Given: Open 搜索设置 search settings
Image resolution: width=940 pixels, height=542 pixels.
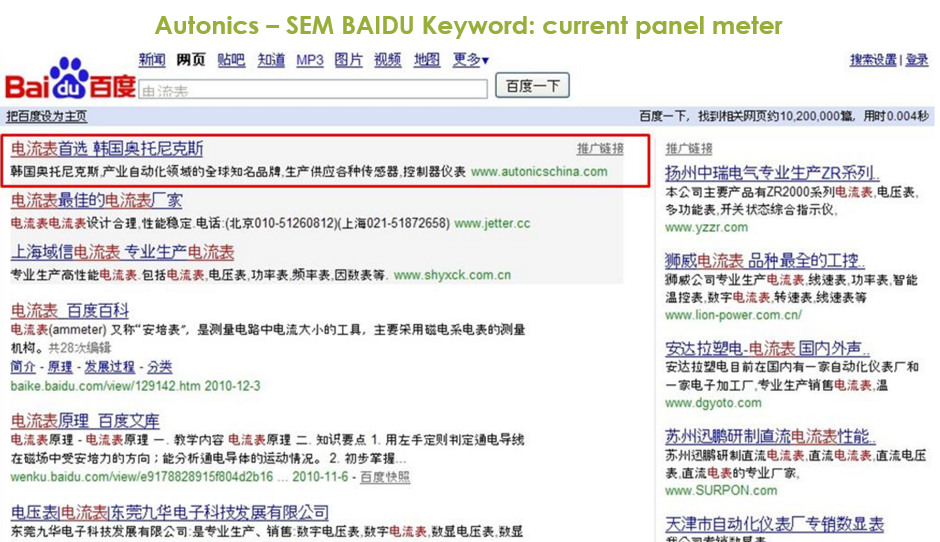Looking at the screenshot, I should pyautogui.click(x=873, y=60).
